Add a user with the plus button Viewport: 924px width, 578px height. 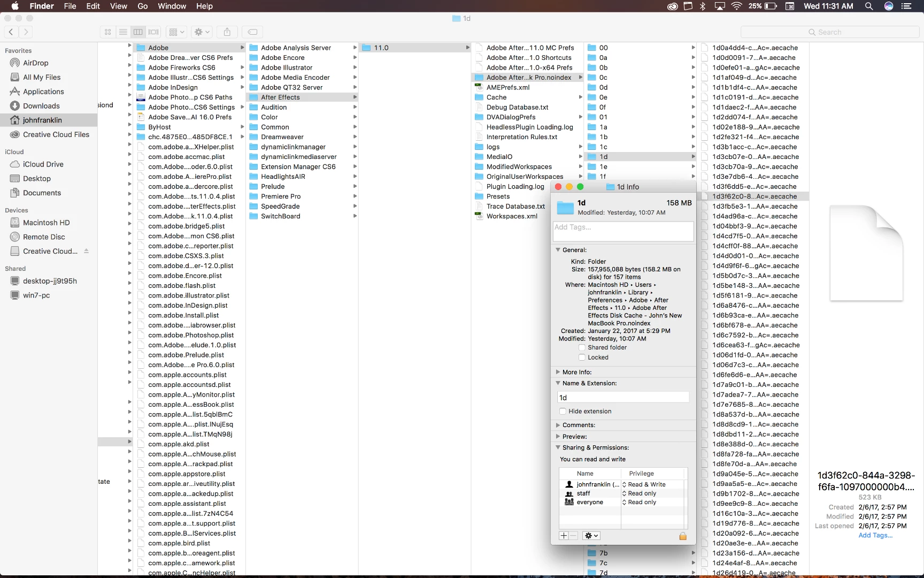564,536
